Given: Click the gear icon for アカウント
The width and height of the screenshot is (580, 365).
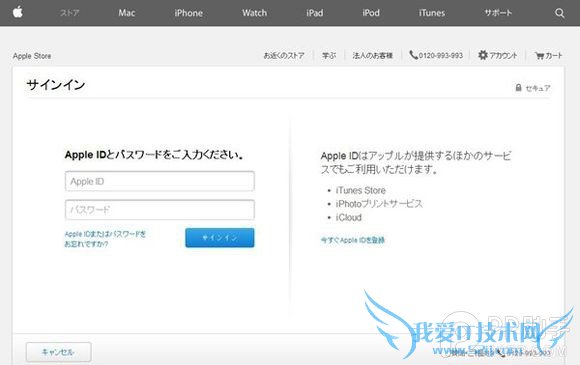Looking at the screenshot, I should (482, 55).
